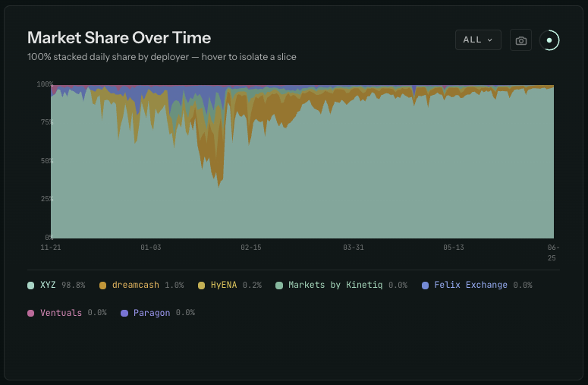This screenshot has width=588, height=385.
Task: Click the dreamcash orange color swatch
Action: click(102, 286)
